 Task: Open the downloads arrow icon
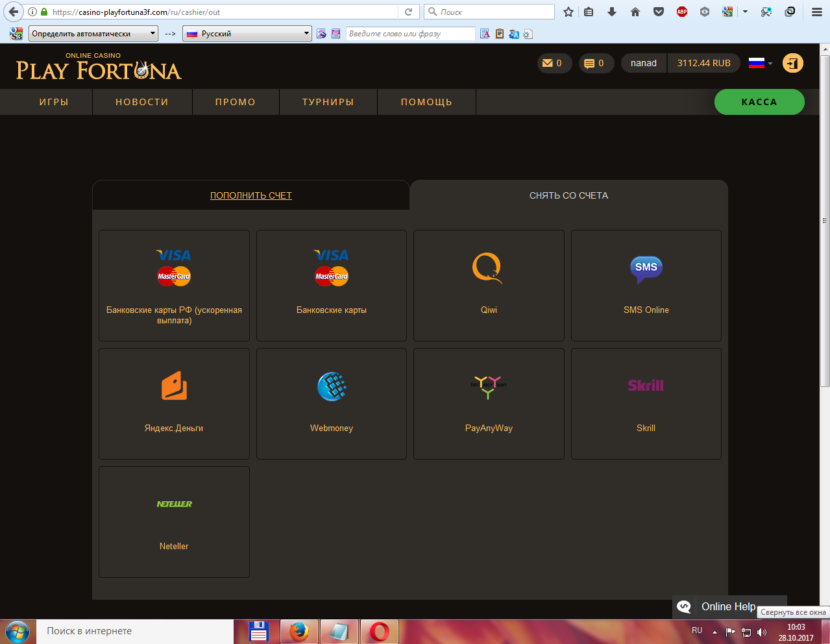click(x=612, y=12)
